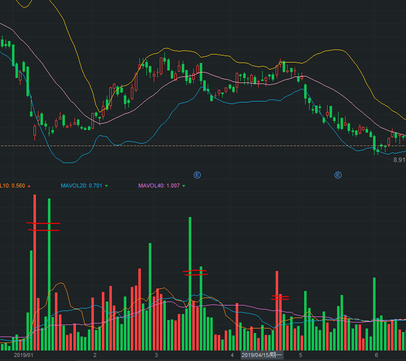406x361 pixels.
Task: Select the MAVOL40: 1.007 indicator label
Action: (x=159, y=186)
